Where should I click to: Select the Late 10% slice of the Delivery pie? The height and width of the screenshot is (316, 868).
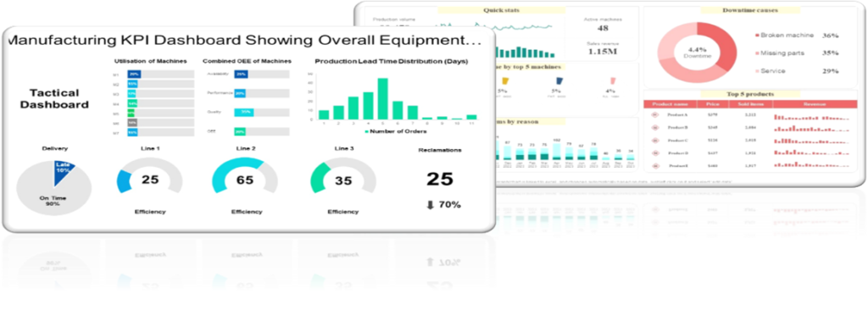coord(63,171)
